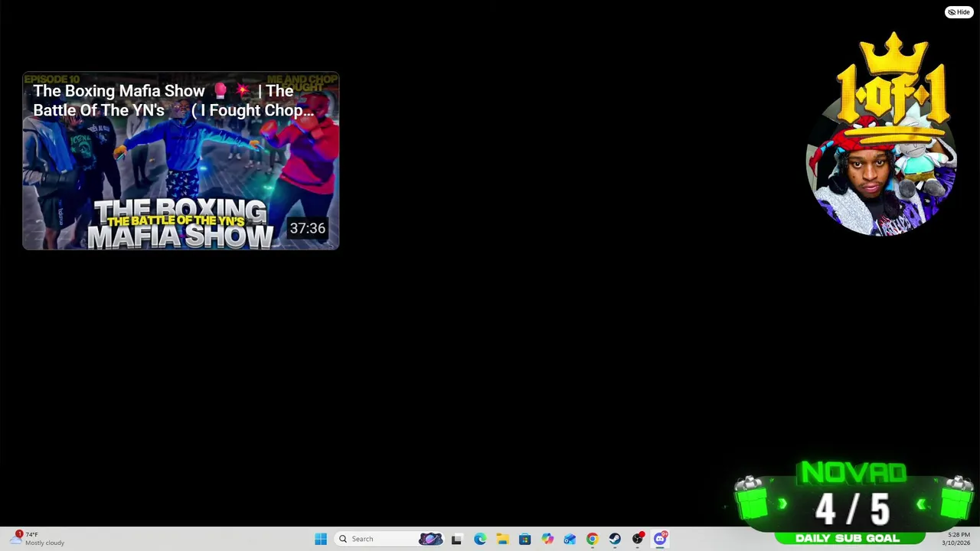Open File Explorer from the taskbar

click(x=502, y=539)
